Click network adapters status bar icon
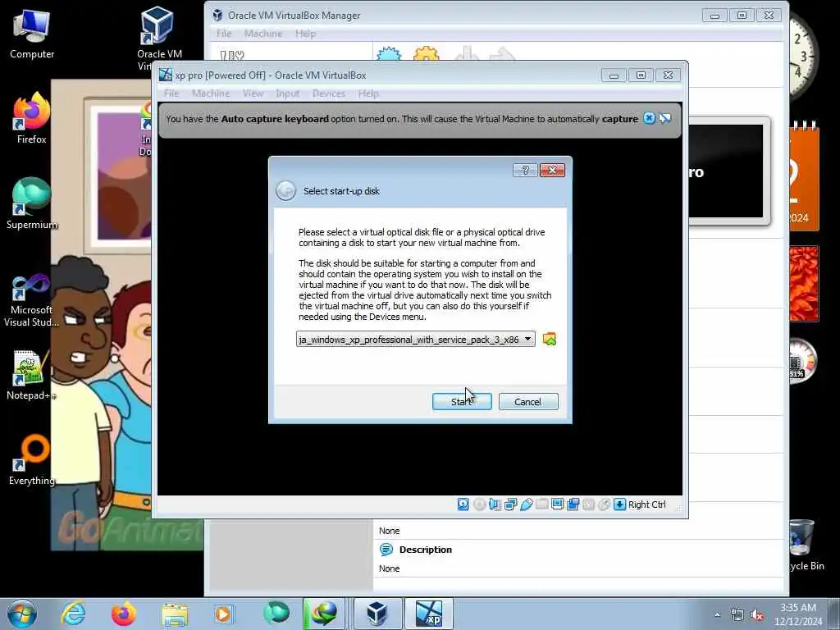 pyautogui.click(x=510, y=504)
